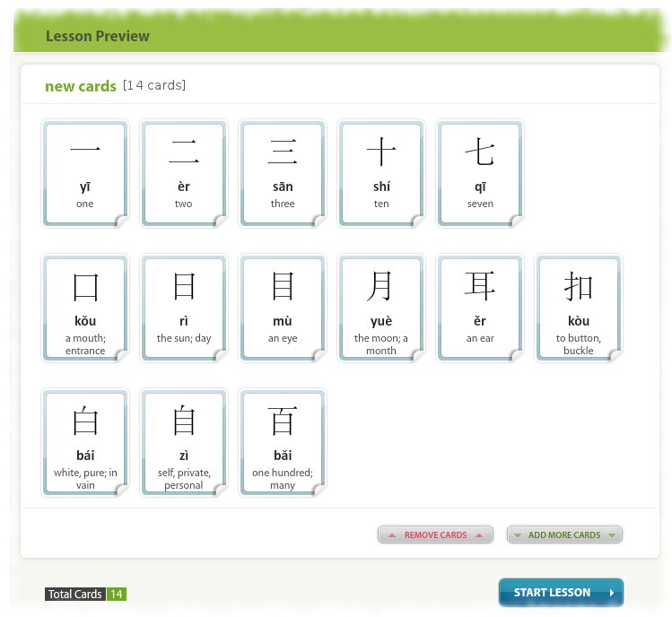672x617 pixels.
Task: Click the qī 'seven' card
Action: (x=480, y=174)
